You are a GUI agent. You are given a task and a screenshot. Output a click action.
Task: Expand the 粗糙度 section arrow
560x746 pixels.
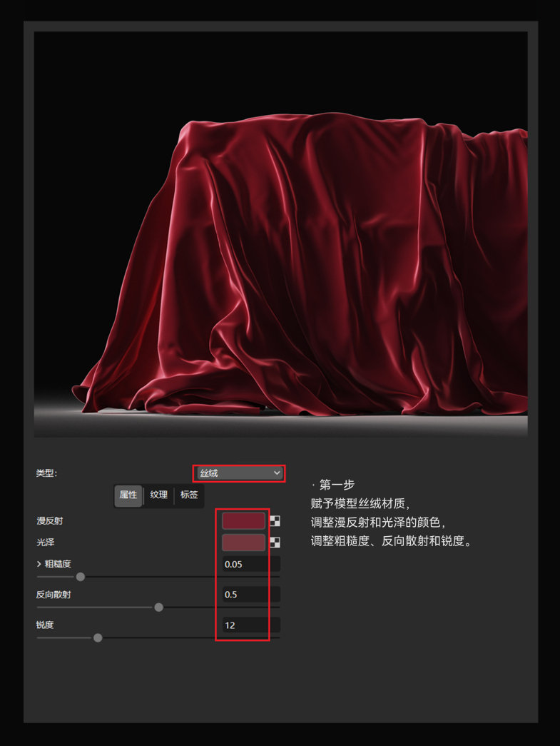39,564
